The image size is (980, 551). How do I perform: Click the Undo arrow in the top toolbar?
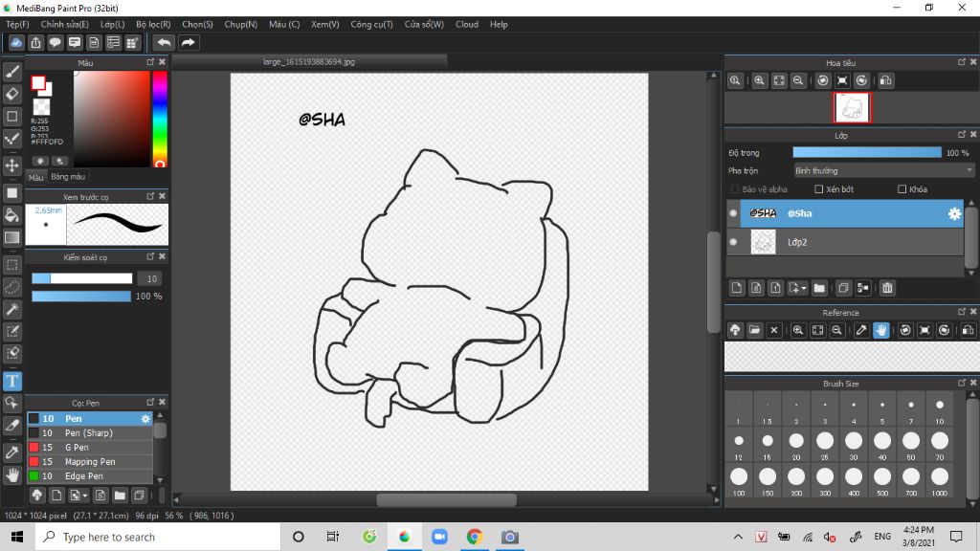coord(164,42)
